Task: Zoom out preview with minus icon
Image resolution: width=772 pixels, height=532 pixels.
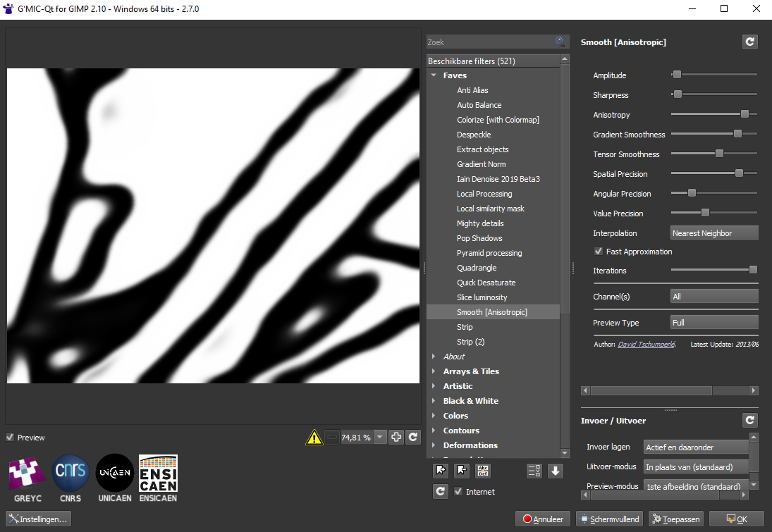Action: 332,437
